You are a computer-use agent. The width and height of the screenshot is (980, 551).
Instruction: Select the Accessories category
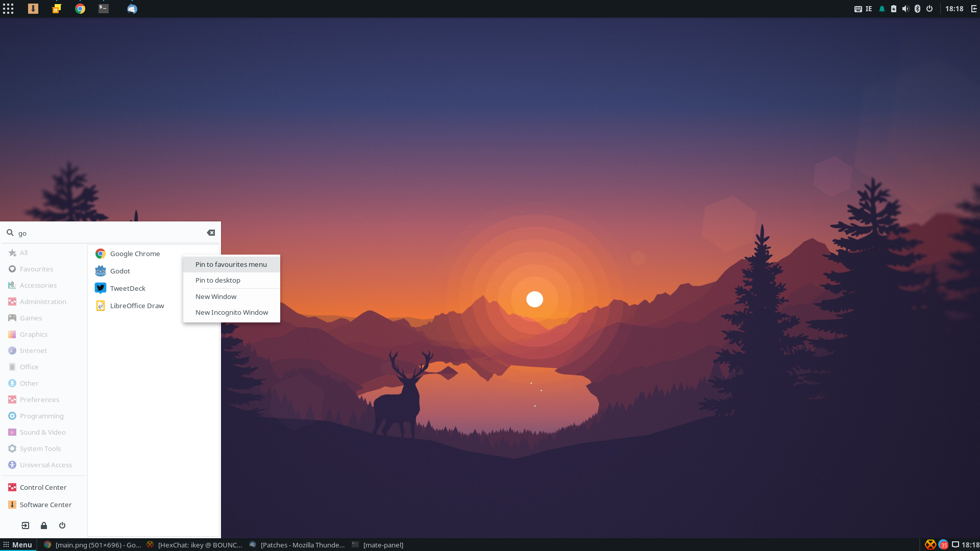[44, 285]
